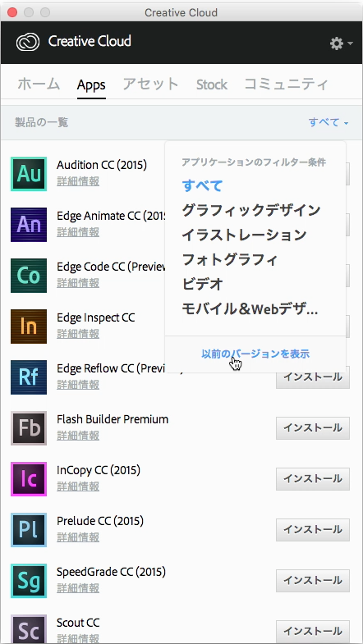Image resolution: width=363 pixels, height=644 pixels.
Task: Install SpeedGrade CC (2015)
Action: coord(313,581)
